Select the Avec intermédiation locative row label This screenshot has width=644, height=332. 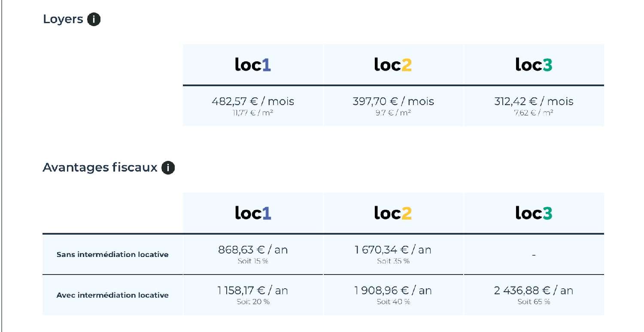click(112, 295)
